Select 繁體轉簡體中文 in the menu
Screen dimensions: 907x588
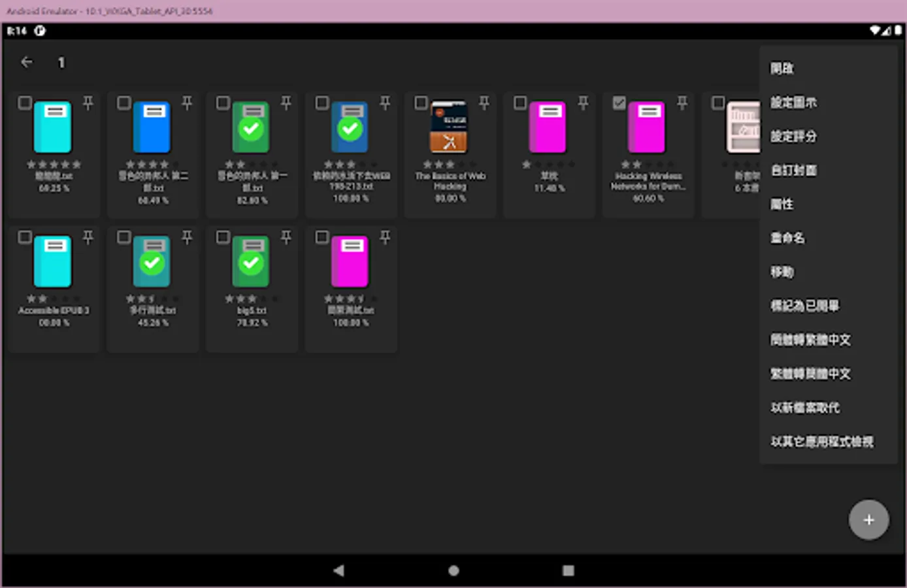(828, 374)
